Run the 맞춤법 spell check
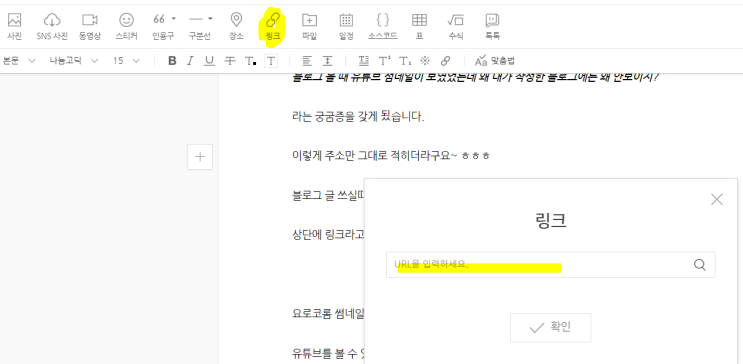 point(495,61)
